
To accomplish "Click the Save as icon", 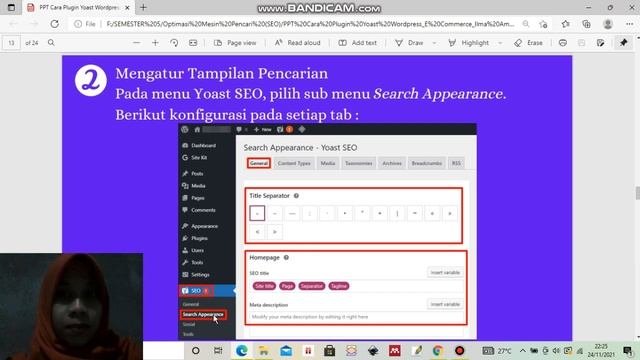I will [600, 42].
